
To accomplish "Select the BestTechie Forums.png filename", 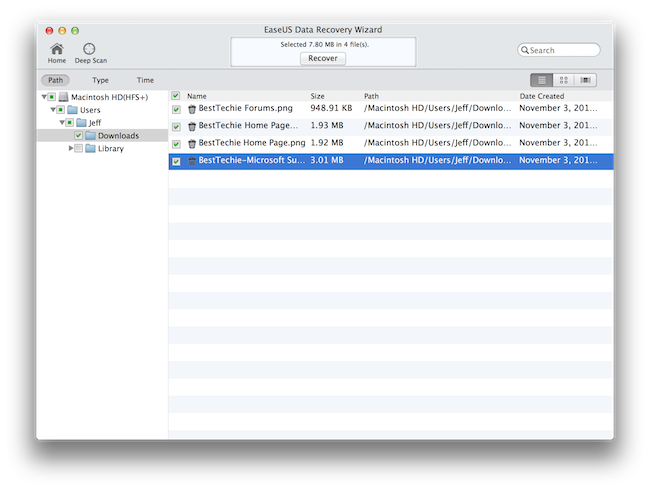I will 245,108.
